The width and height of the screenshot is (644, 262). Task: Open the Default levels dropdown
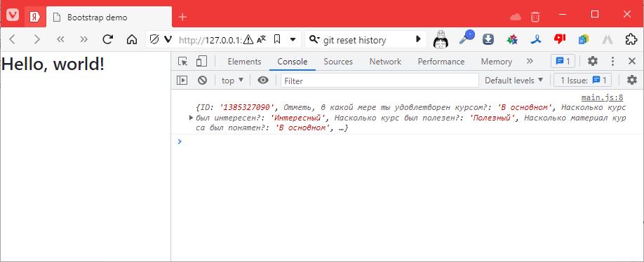coord(514,81)
